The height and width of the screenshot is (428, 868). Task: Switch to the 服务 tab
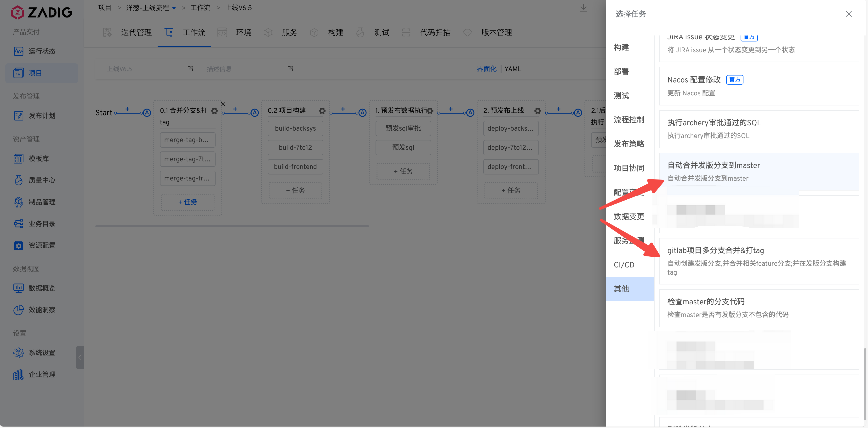coord(281,32)
